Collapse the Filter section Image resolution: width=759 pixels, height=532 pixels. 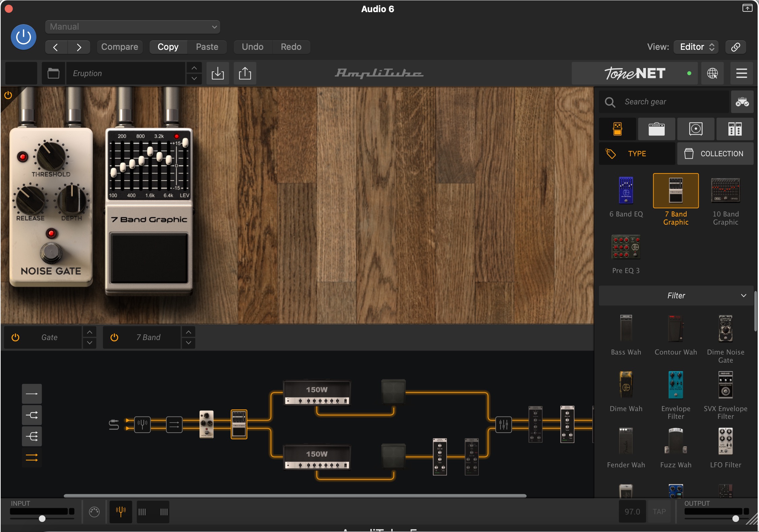point(676,296)
